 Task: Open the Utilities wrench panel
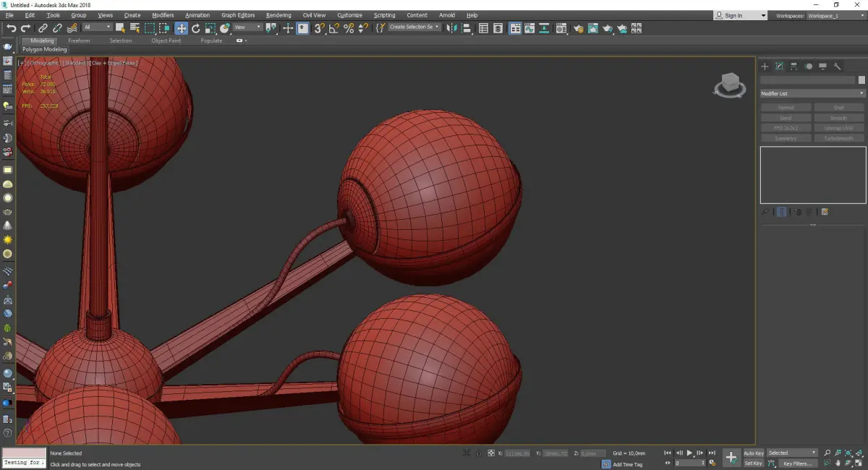[838, 67]
